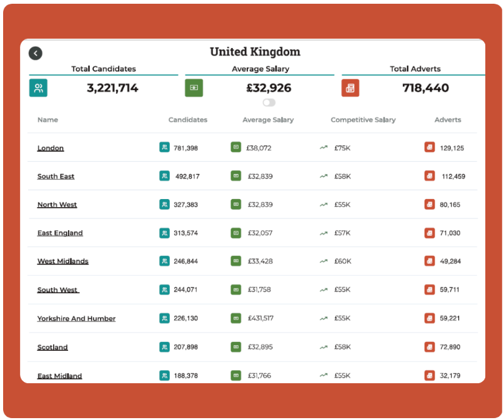Sort by the Candidates column header

(x=188, y=120)
